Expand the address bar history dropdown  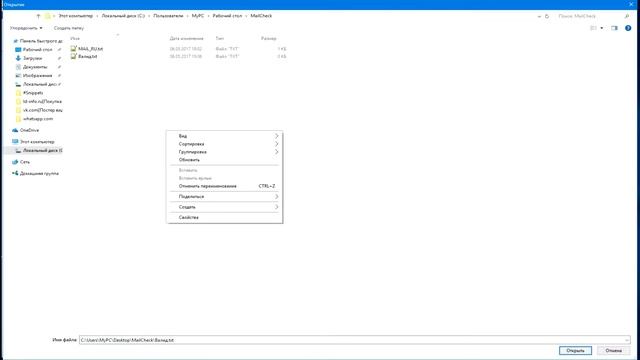[x=539, y=16]
